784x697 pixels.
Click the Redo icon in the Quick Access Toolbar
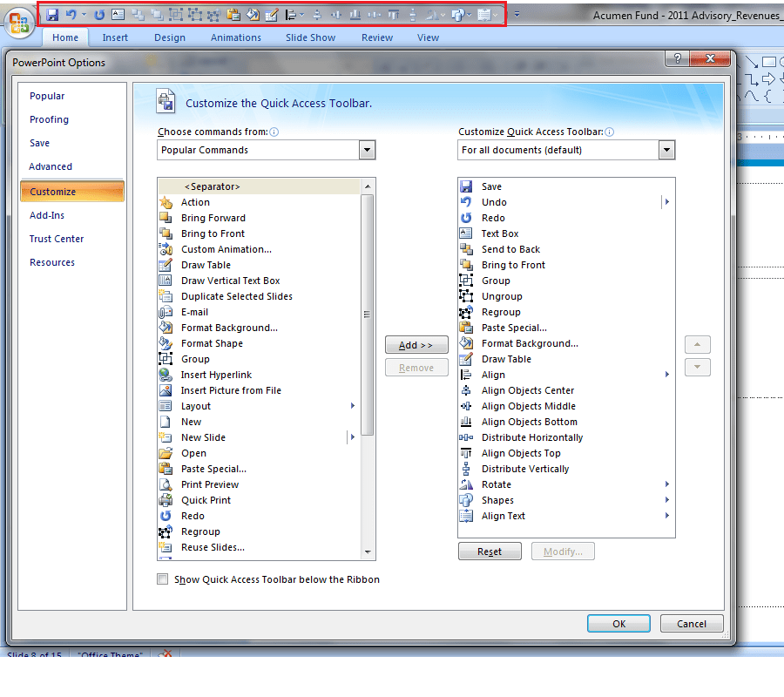[x=99, y=15]
